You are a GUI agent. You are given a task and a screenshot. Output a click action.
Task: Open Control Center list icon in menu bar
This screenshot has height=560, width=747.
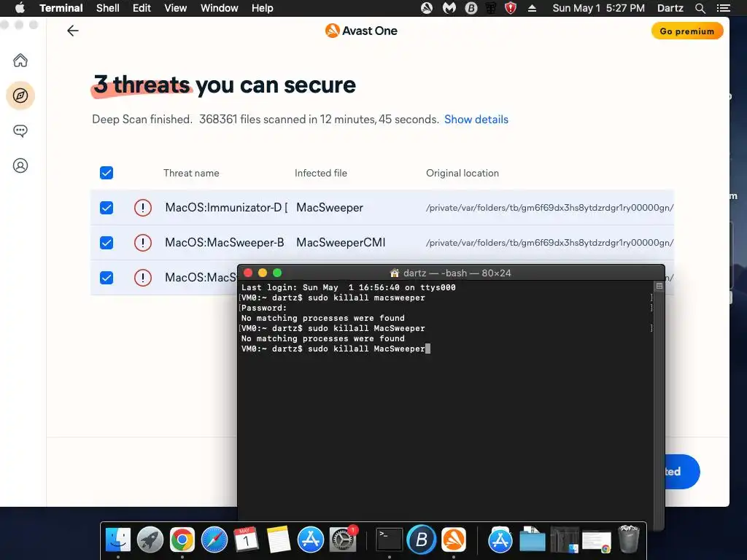pos(723,8)
